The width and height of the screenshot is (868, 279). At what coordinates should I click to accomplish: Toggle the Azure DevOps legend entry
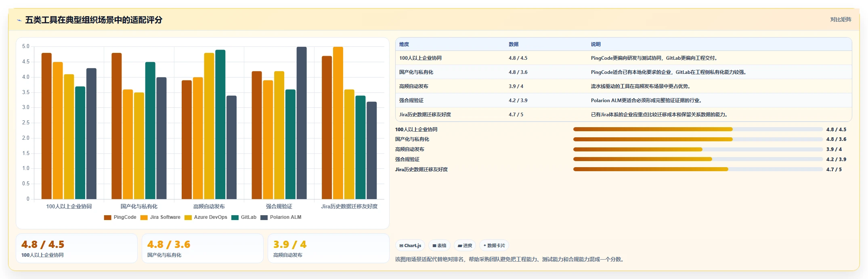206,217
